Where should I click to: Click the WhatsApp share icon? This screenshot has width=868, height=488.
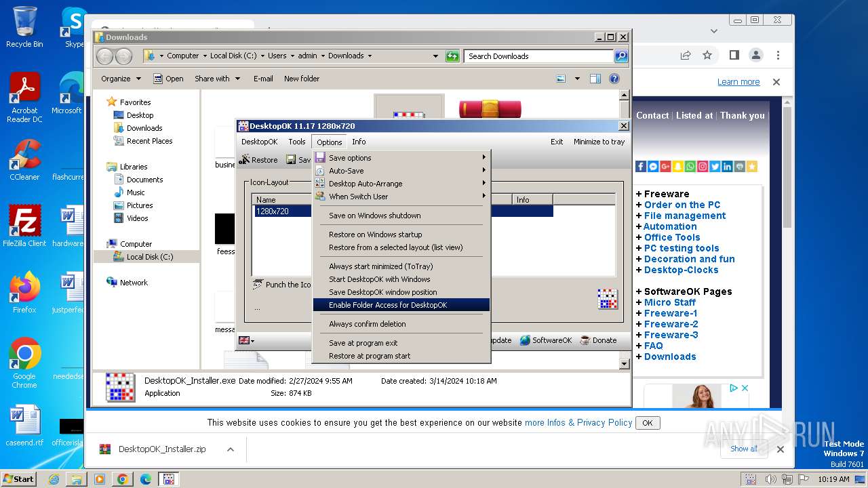coord(690,166)
